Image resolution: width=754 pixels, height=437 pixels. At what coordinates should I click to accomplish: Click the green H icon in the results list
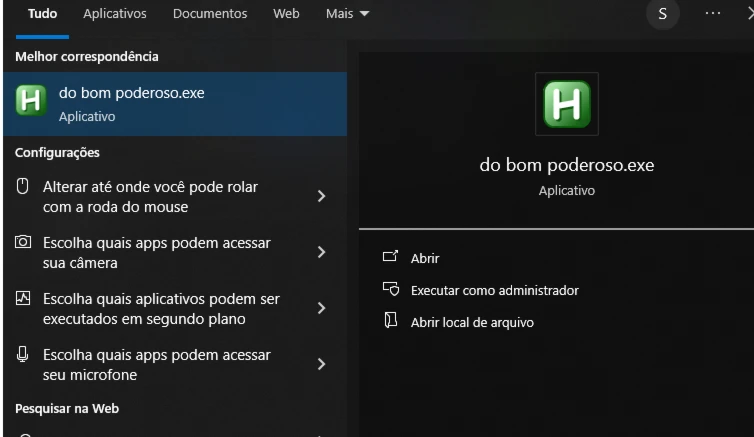point(31,100)
